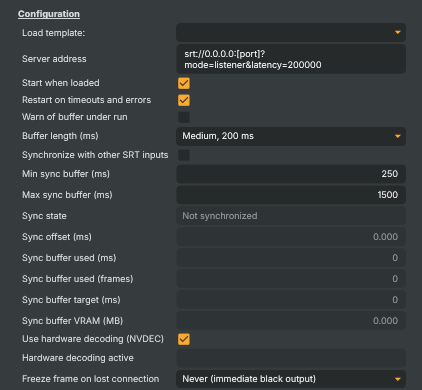
Task: Click the Sync offset value field
Action: (x=291, y=237)
